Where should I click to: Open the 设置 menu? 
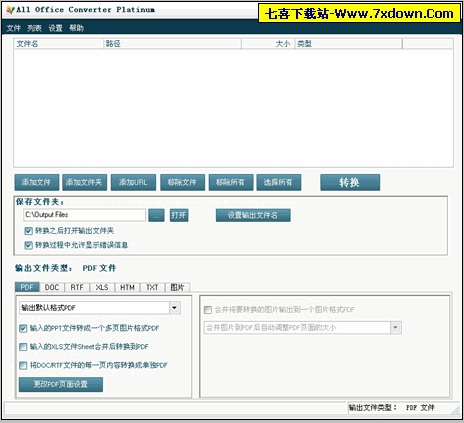click(x=55, y=28)
